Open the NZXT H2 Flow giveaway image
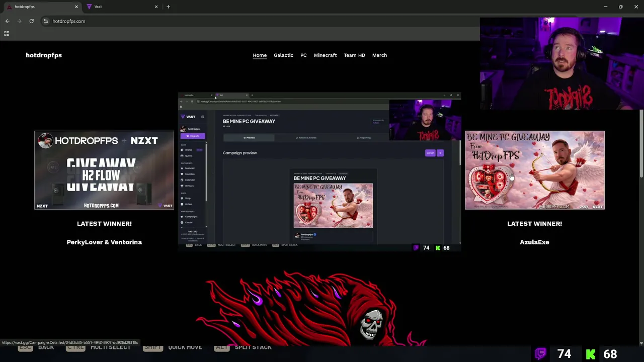The image size is (644, 362). [104, 170]
